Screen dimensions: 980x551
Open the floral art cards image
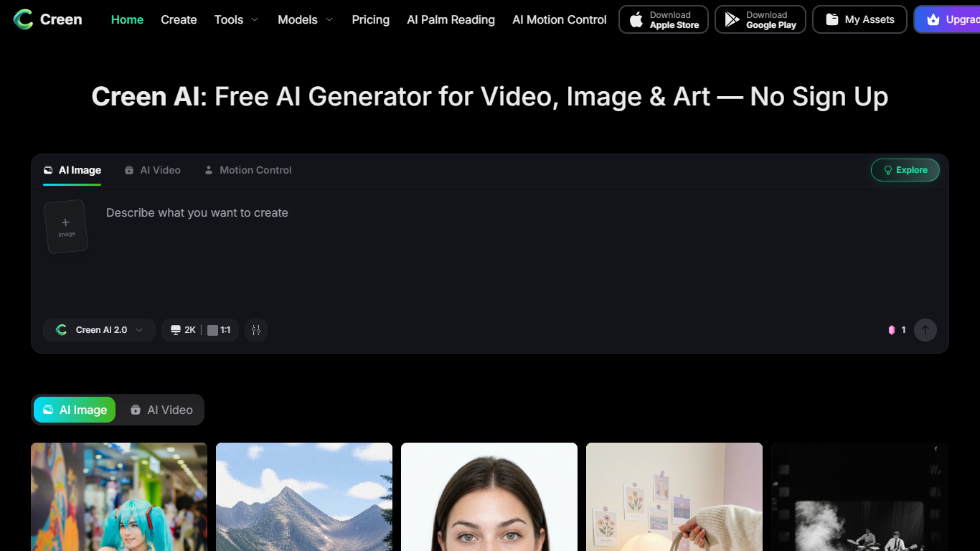click(674, 496)
